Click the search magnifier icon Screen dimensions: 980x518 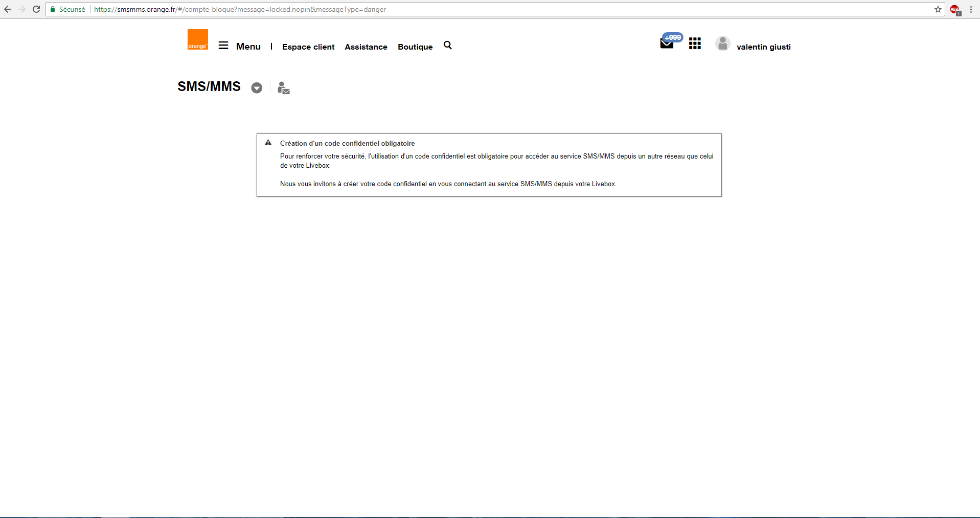447,46
